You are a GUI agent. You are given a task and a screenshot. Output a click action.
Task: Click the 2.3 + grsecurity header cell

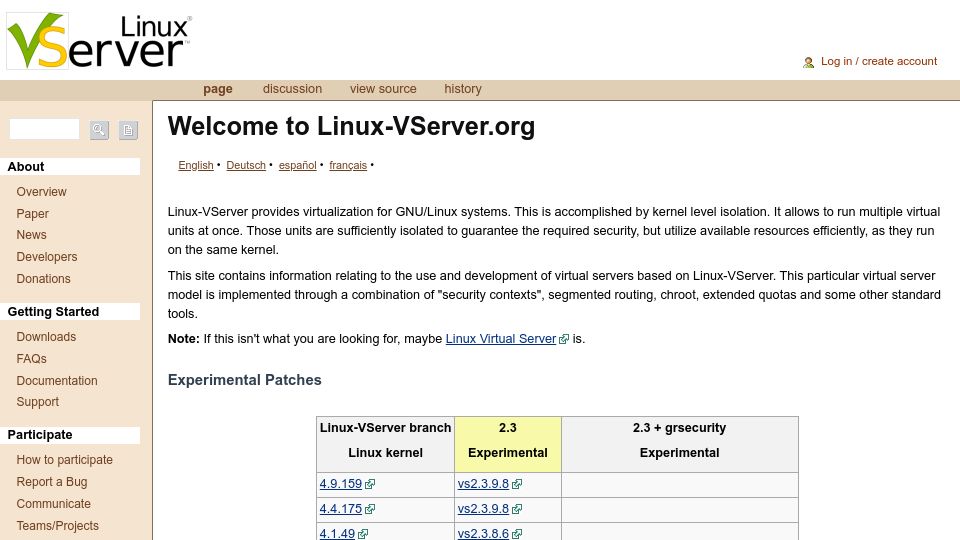click(x=680, y=444)
